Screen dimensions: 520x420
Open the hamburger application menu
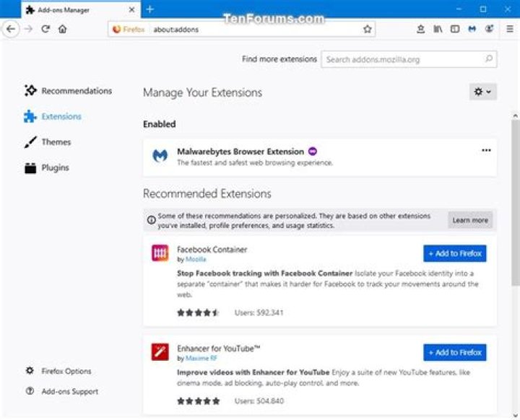click(510, 29)
